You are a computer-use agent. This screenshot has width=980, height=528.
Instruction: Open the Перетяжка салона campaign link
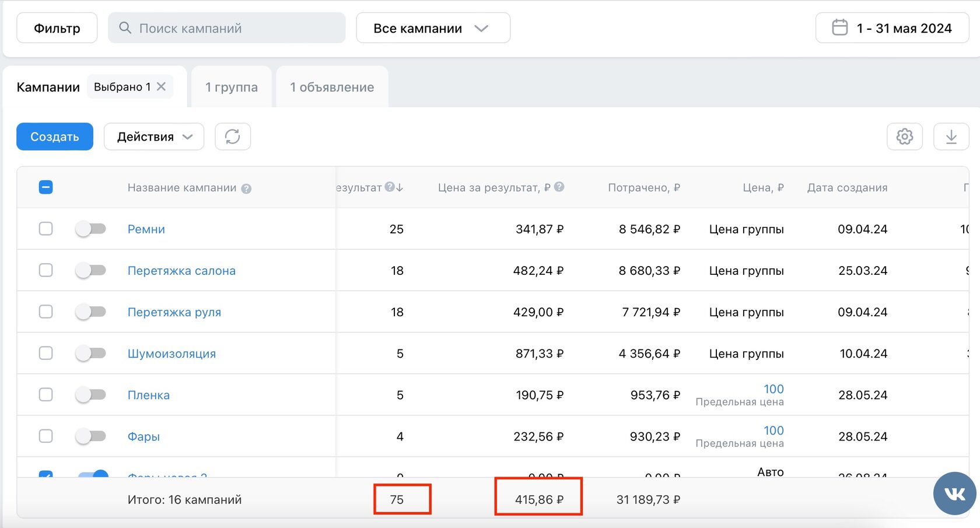[181, 271]
